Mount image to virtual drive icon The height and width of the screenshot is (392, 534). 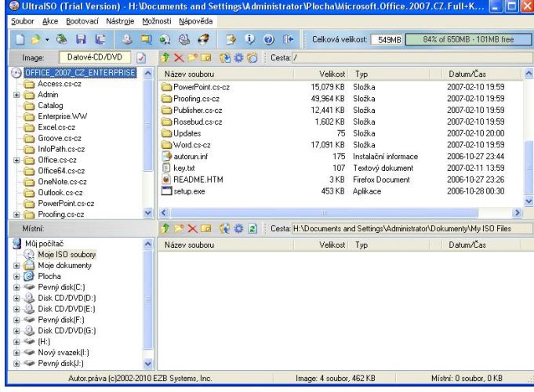tap(184, 39)
